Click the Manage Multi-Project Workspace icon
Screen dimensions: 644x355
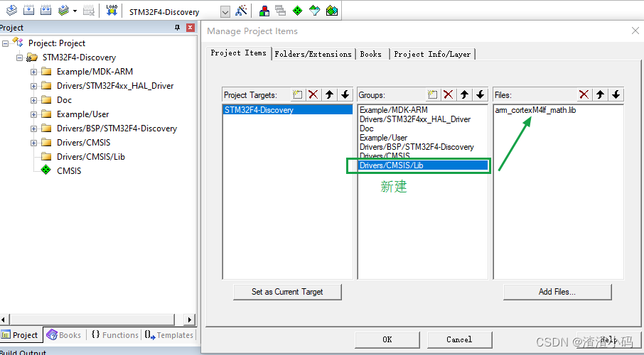tap(281, 11)
